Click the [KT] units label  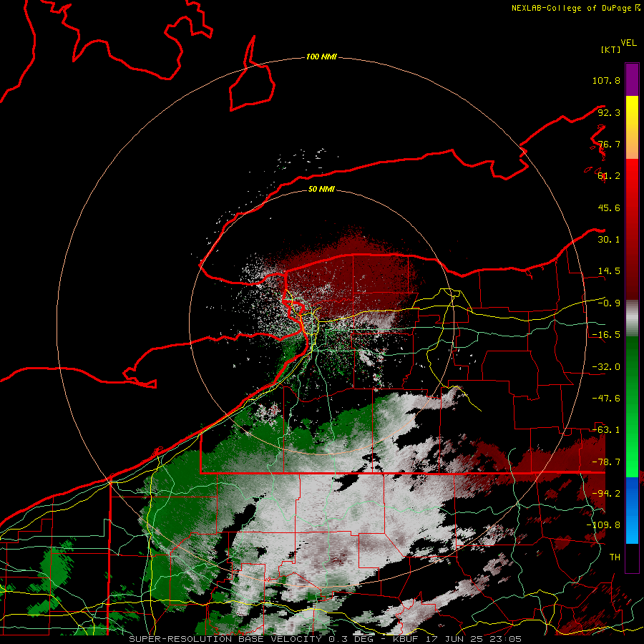click(x=610, y=49)
